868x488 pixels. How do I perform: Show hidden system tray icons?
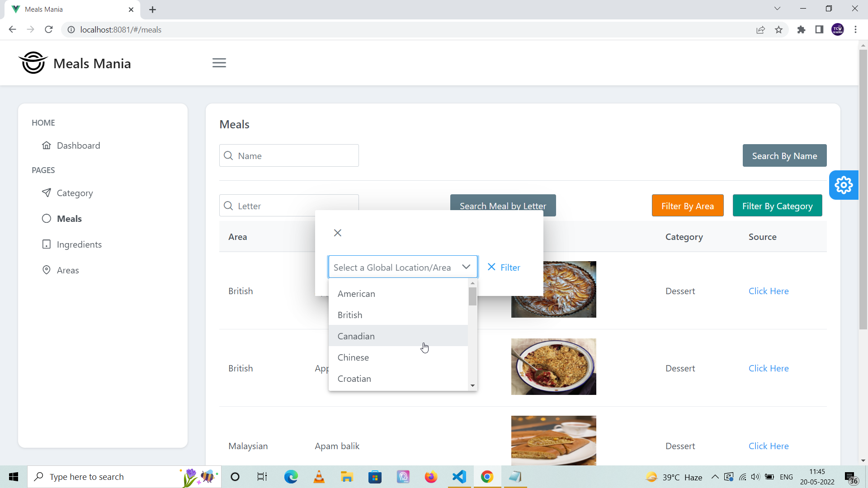coord(715,477)
